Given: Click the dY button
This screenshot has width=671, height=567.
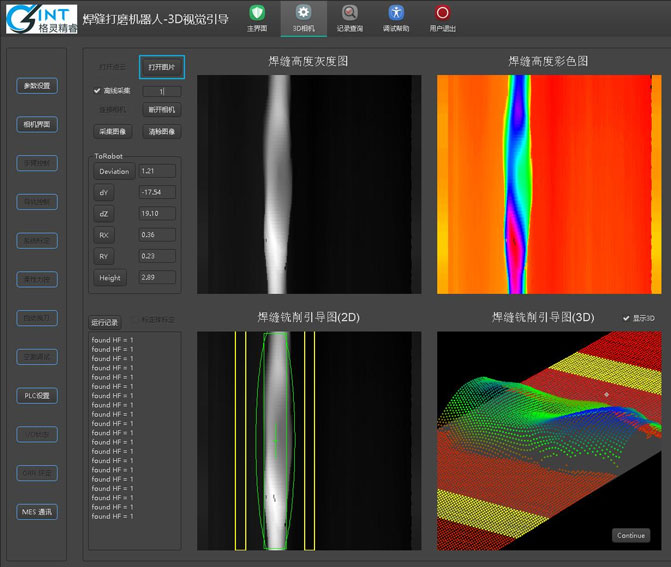Looking at the screenshot, I should point(104,193).
